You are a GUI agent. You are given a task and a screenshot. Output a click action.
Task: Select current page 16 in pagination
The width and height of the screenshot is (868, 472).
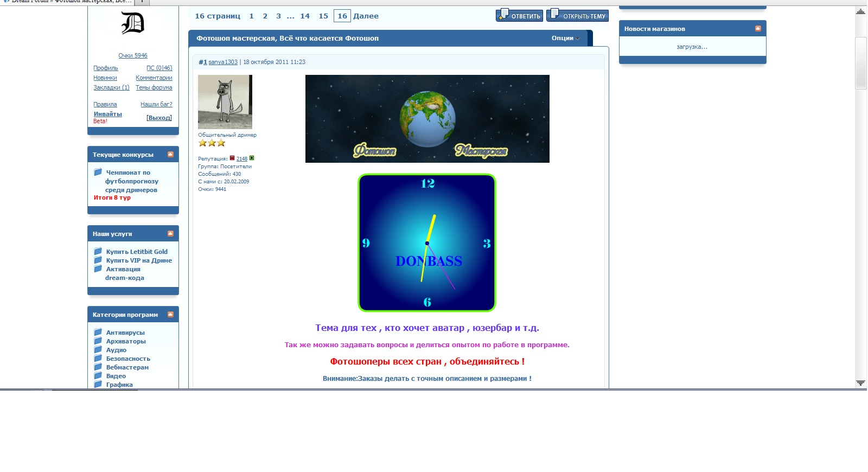click(342, 16)
